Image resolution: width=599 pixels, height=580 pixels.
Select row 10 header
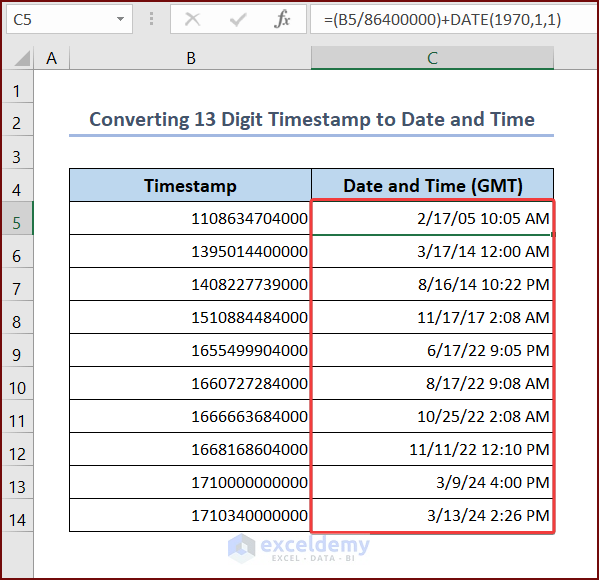coord(17,383)
